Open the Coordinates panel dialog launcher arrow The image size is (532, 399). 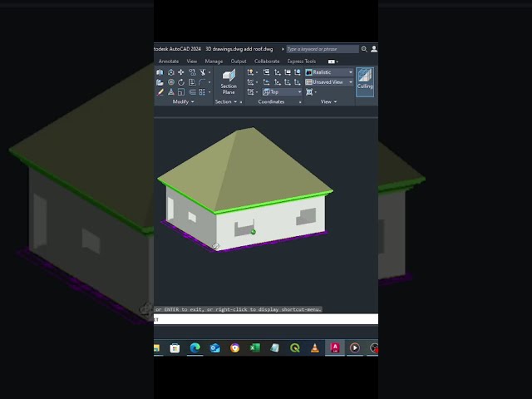(x=300, y=102)
